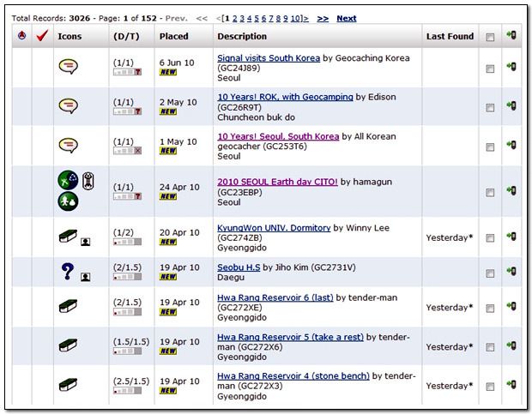Click the Last Found column header

tap(450, 36)
